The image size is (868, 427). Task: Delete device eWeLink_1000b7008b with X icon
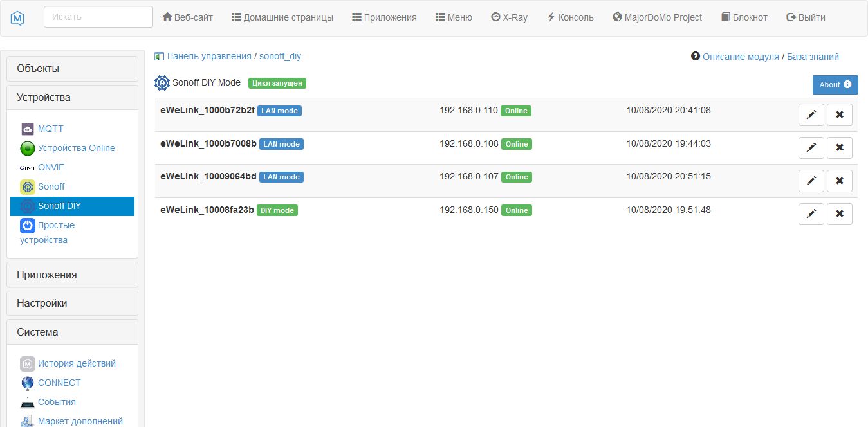[839, 148]
